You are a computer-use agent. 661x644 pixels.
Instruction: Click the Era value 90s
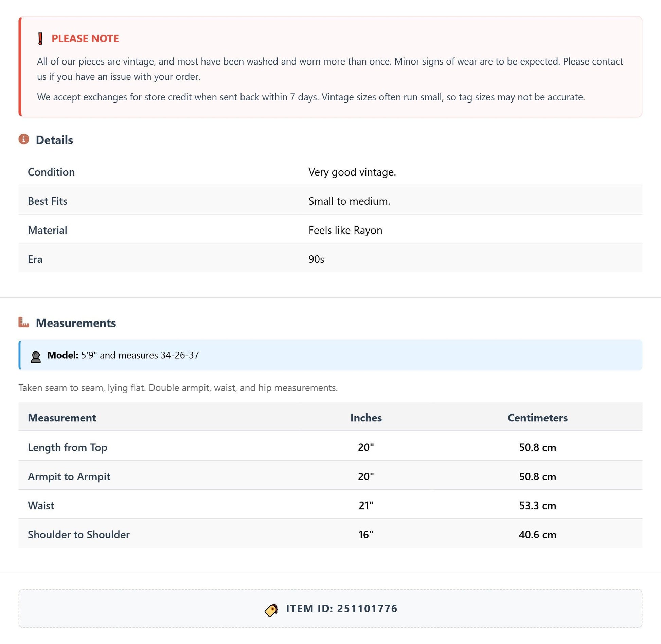pos(316,259)
